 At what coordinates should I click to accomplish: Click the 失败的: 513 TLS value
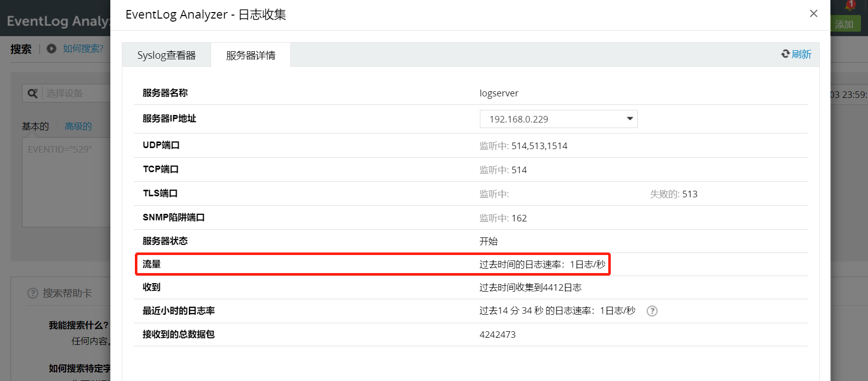[673, 194]
